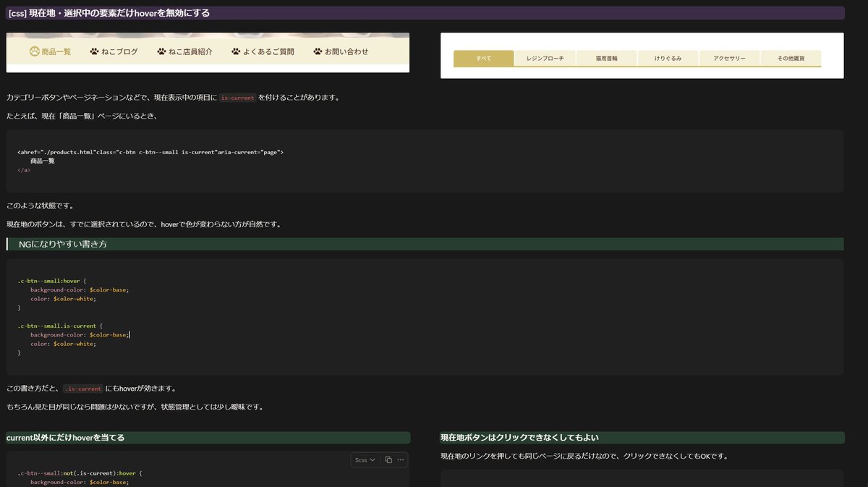Viewport: 868px width, 487px height.
Task: Switch to the すべて category tab
Action: coord(483,58)
